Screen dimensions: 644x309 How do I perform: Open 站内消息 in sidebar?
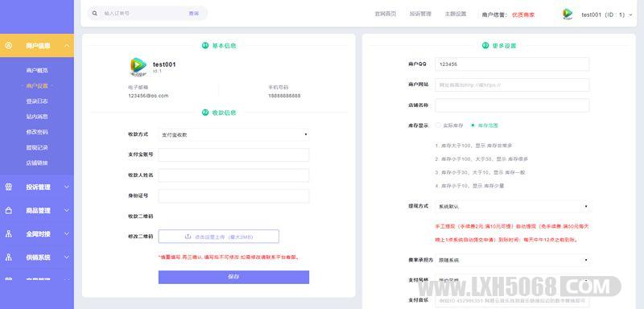37,117
